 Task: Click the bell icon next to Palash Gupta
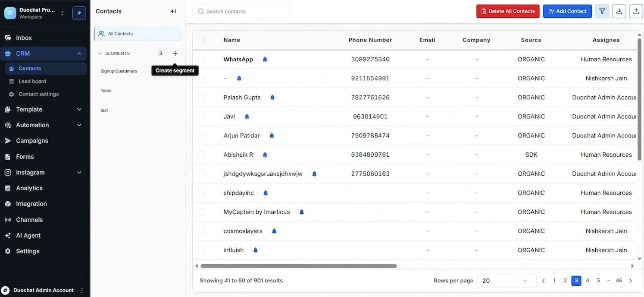click(x=272, y=98)
